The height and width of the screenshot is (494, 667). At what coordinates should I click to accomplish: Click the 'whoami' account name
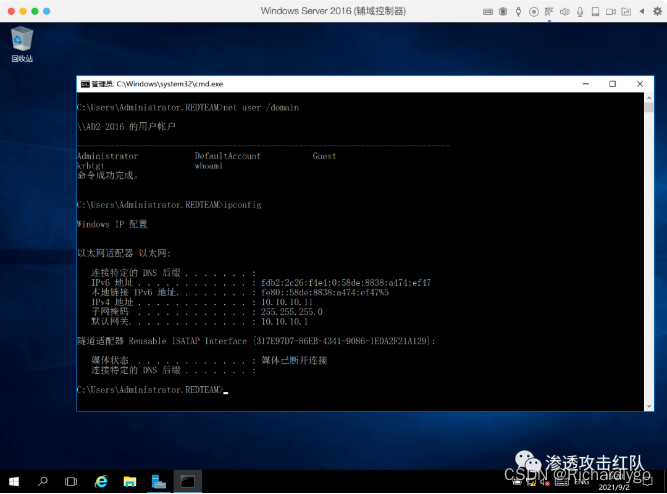pyautogui.click(x=208, y=166)
